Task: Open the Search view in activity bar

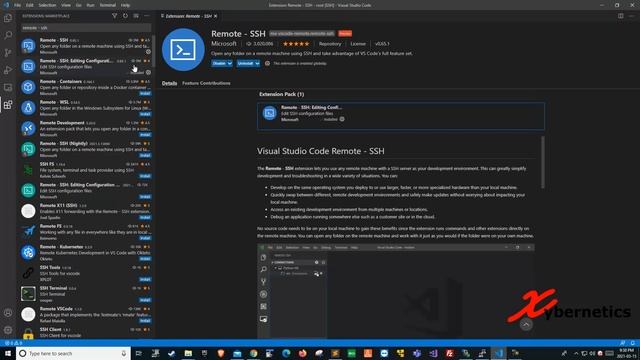Action: coord(8,35)
